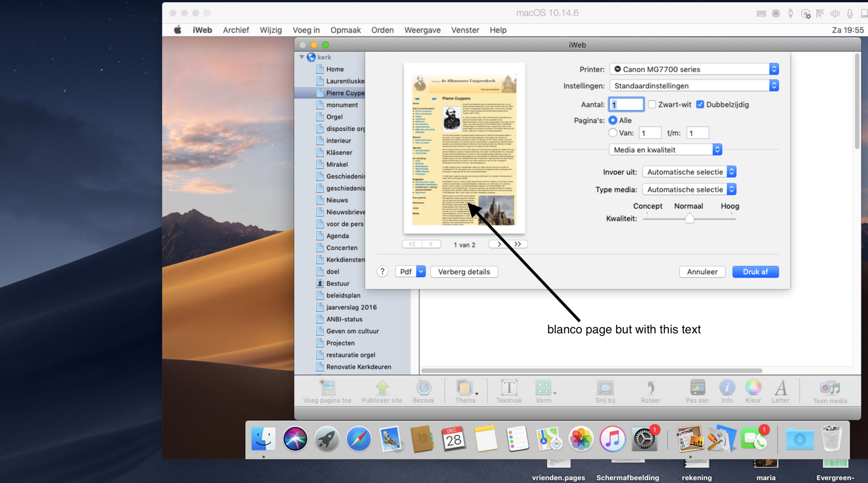Select the Van page range radio button
The height and width of the screenshot is (483, 868).
point(612,133)
